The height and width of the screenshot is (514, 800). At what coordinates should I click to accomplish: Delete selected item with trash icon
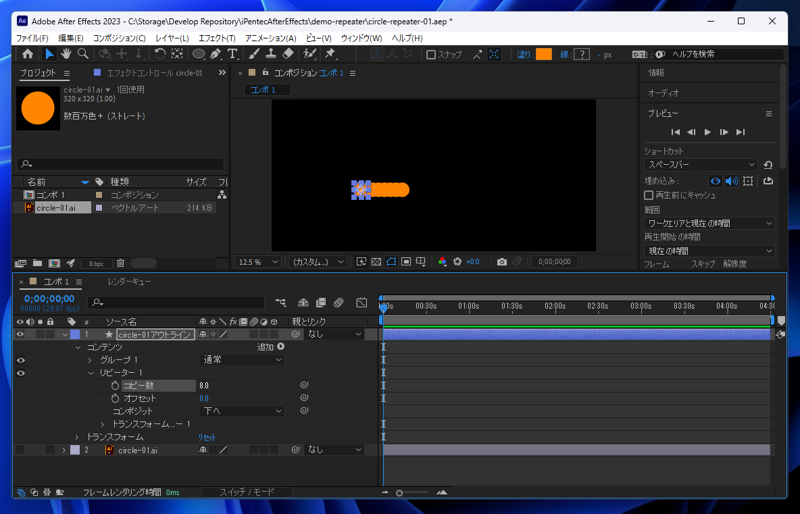pos(121,264)
